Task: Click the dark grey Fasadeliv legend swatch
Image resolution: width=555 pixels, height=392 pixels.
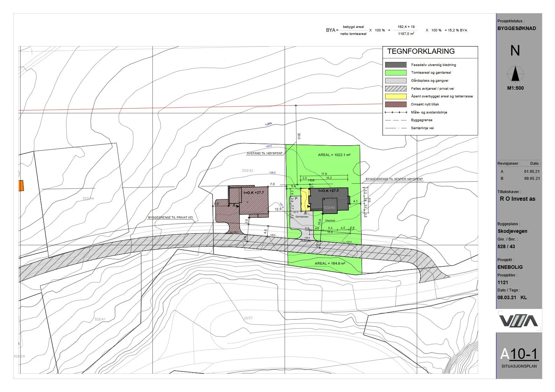Action: [x=396, y=65]
